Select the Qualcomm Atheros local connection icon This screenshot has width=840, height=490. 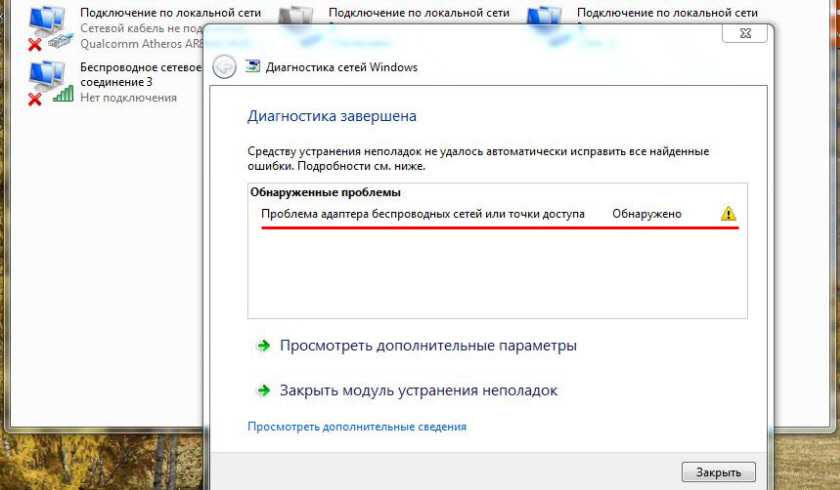pyautogui.click(x=44, y=22)
